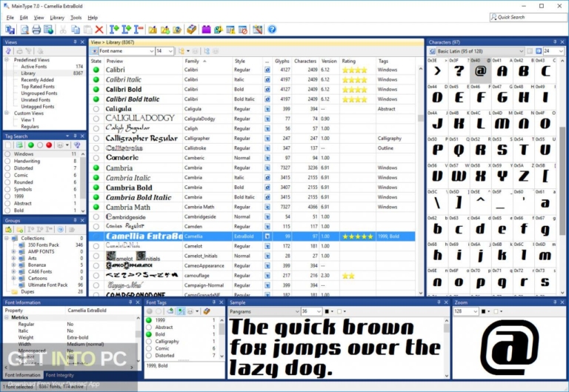Click the options icon left of help
The width and height of the screenshot is (569, 392).
coord(258,30)
